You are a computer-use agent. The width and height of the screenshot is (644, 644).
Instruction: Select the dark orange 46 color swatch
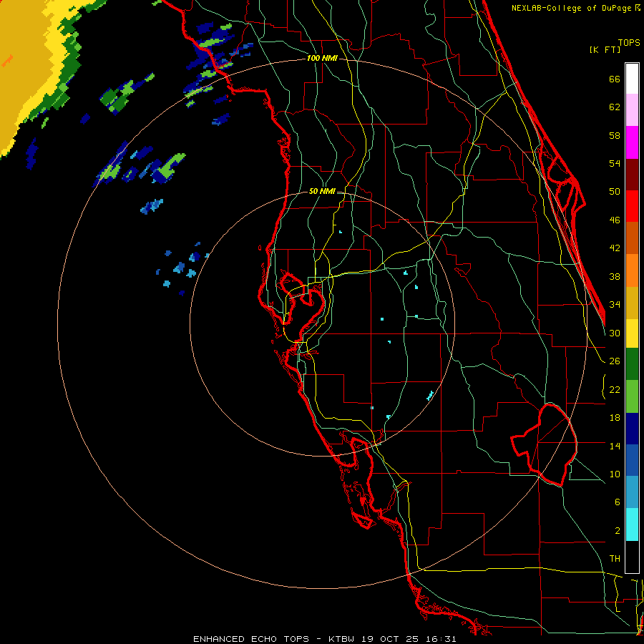tap(632, 238)
